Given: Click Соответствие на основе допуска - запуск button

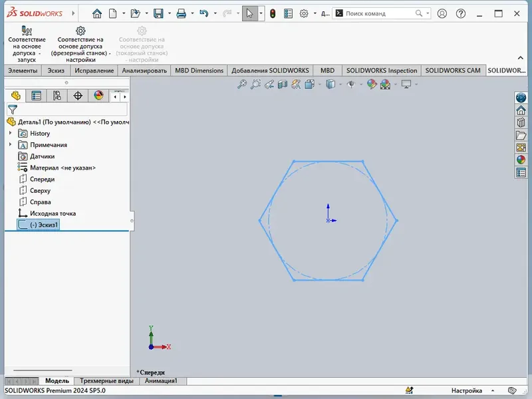Looking at the screenshot, I should click(27, 44).
